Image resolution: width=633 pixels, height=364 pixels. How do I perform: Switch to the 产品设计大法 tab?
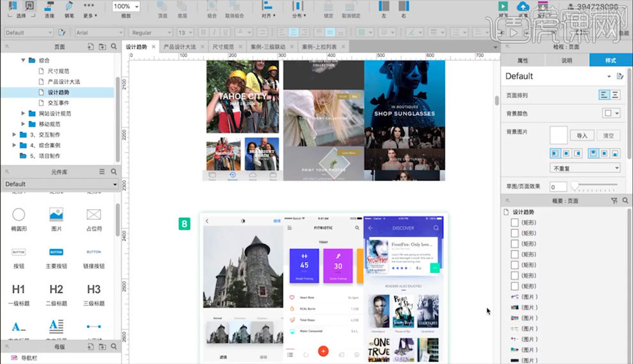[180, 47]
